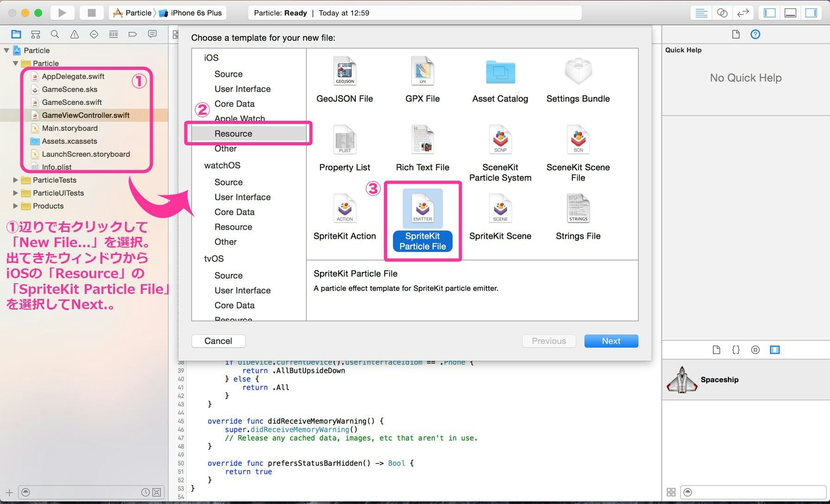Choose the Particle scheme selector

pyautogui.click(x=132, y=13)
